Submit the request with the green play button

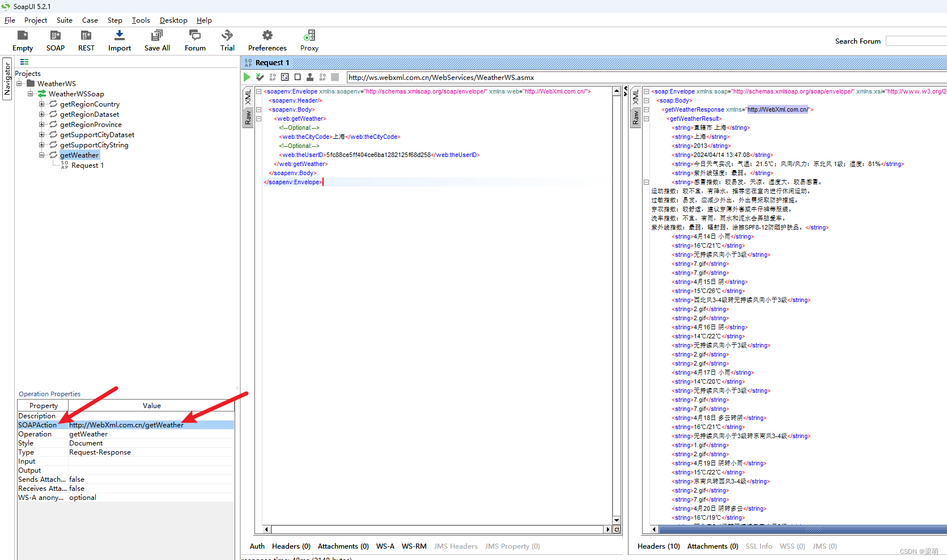247,77
